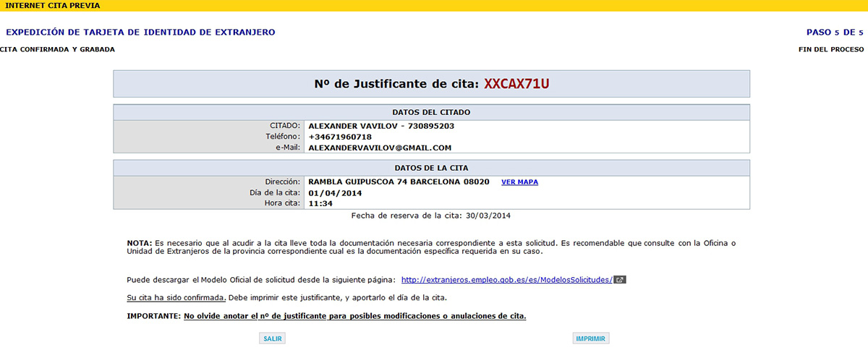Click the email ALEXANDERVAVILOV@GMAIL.COM
Image resolution: width=868 pixels, height=353 pixels.
[x=380, y=148]
